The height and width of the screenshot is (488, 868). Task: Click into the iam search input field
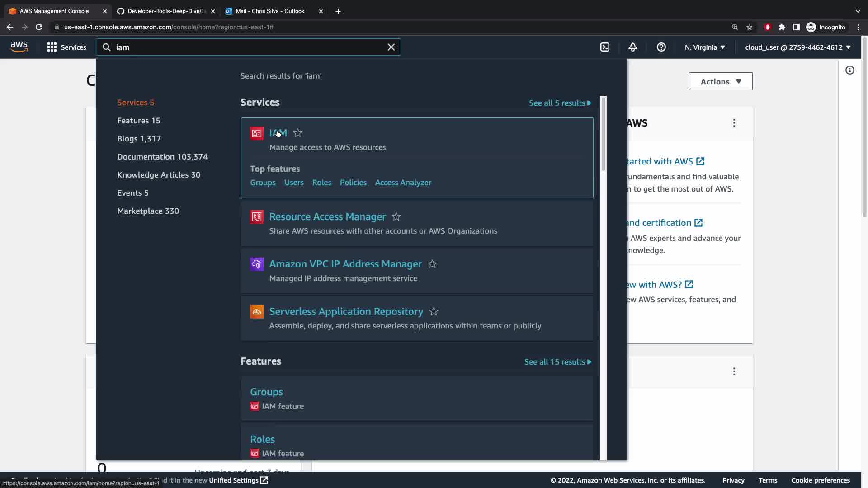click(x=249, y=47)
